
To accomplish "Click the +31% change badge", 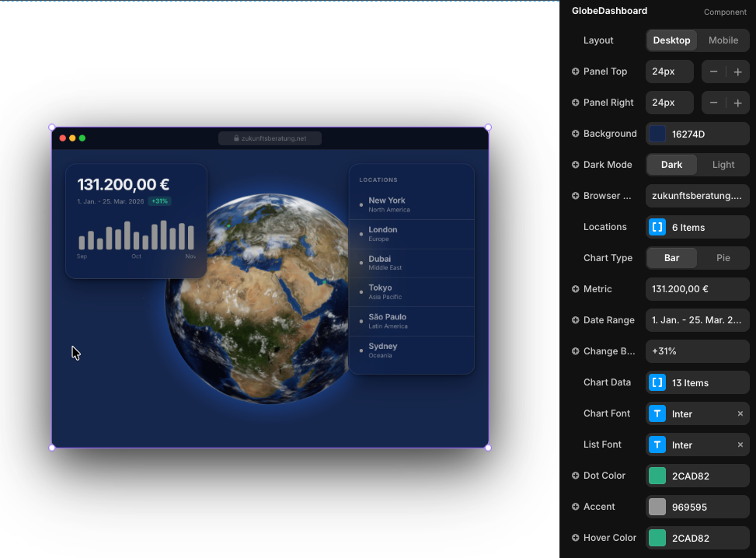I will click(x=159, y=201).
